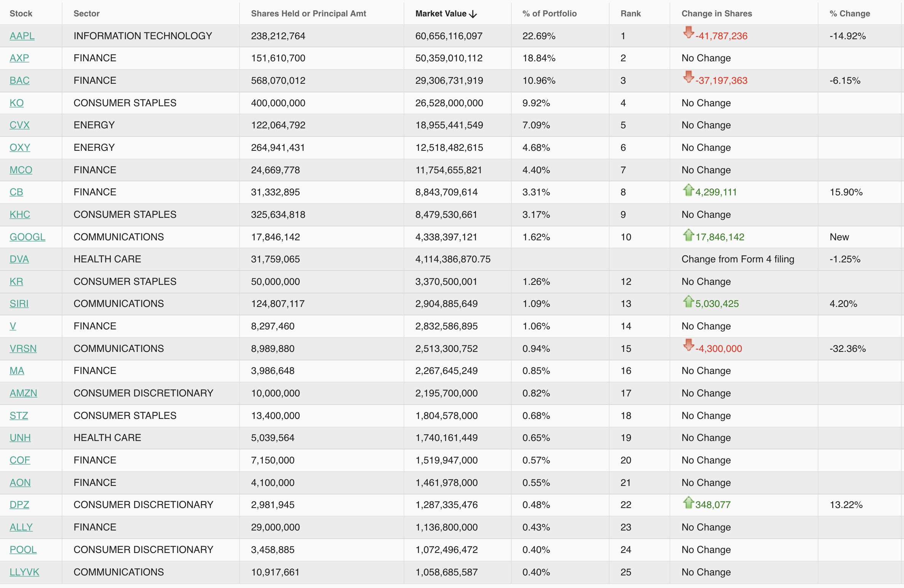The width and height of the screenshot is (904, 588).
Task: Click the Market Value sort arrow
Action: click(473, 14)
